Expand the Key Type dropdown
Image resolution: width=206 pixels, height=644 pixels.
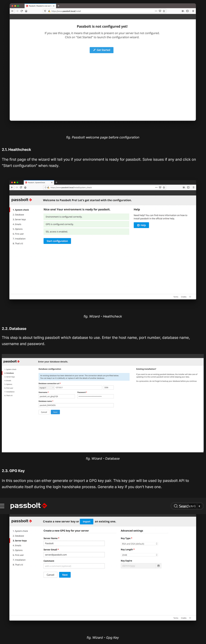[x=139, y=544]
